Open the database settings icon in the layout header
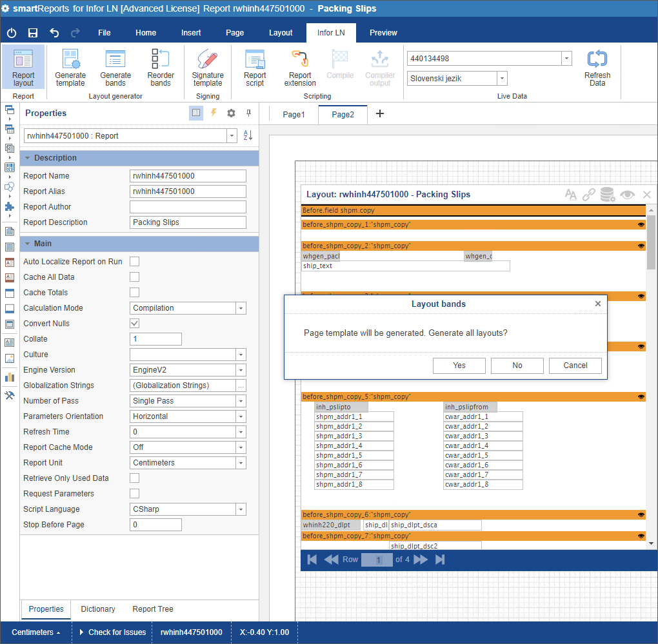Viewport: 658px width, 644px height. tap(608, 195)
